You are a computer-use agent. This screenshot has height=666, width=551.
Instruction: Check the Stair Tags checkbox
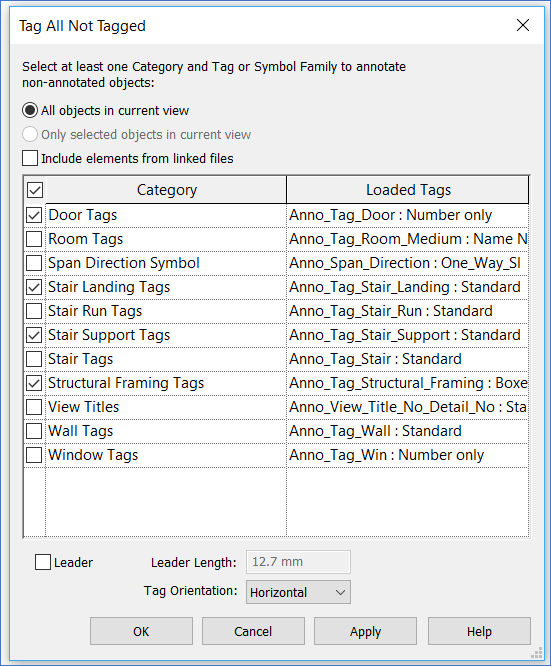34,359
